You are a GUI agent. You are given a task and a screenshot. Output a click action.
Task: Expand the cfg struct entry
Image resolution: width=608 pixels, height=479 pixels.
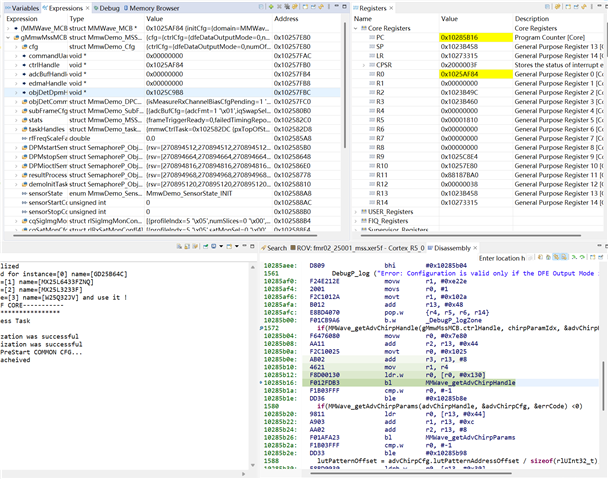coord(17,46)
